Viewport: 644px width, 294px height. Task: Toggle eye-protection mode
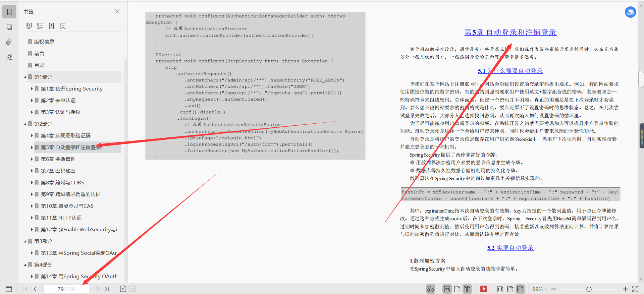tap(431, 289)
